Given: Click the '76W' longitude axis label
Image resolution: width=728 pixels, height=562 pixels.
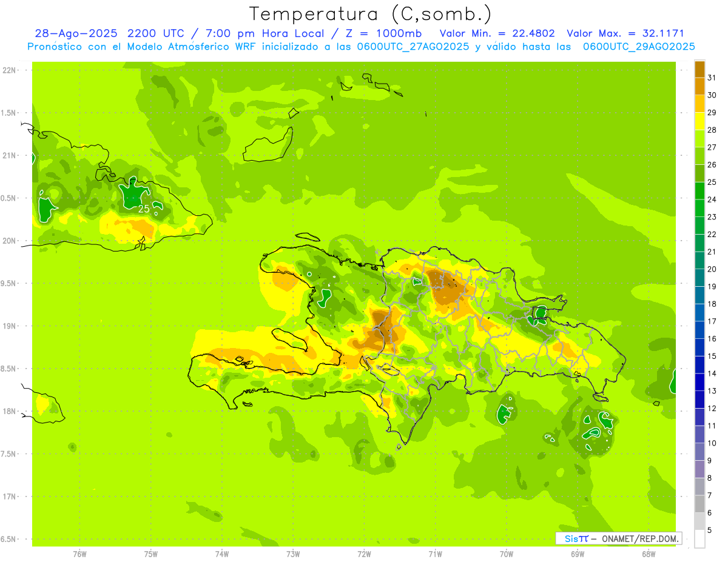Looking at the screenshot, I should tap(79, 554).
